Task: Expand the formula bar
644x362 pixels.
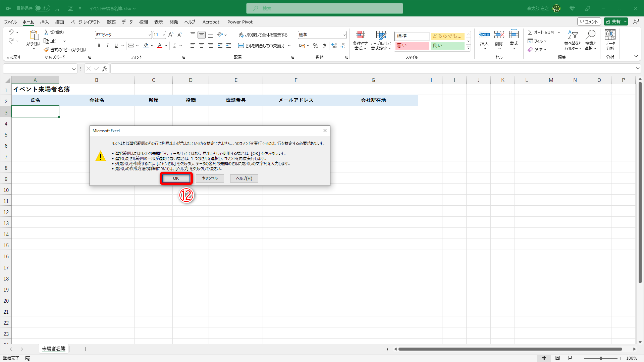Action: pos(638,68)
